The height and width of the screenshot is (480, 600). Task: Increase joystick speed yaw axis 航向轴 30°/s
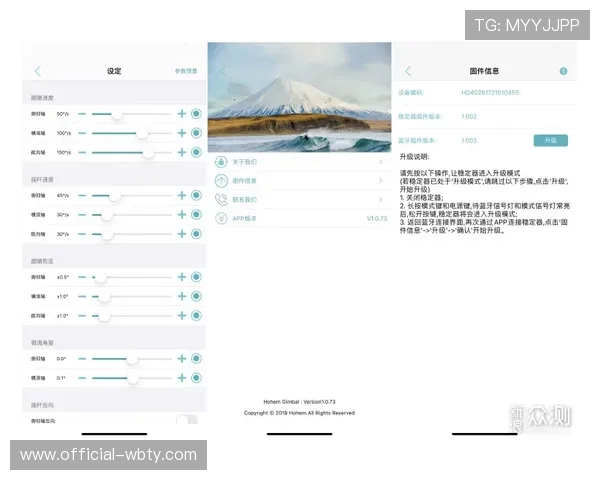(182, 234)
